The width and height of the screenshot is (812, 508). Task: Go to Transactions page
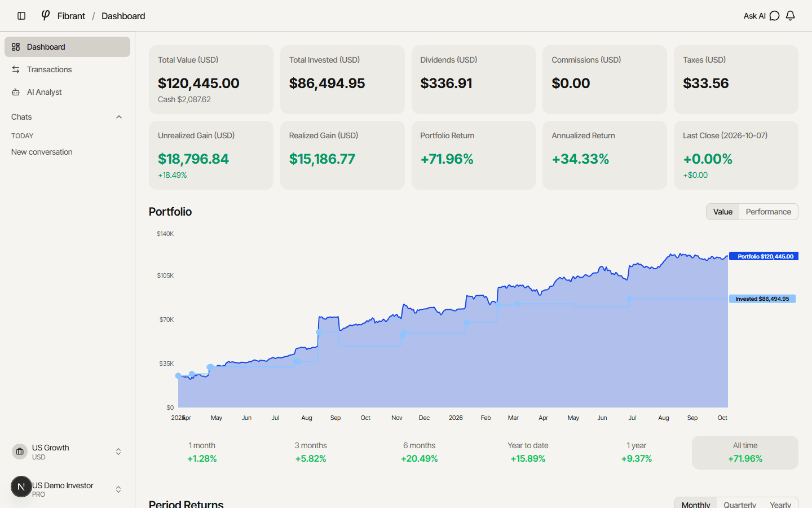tap(67, 69)
